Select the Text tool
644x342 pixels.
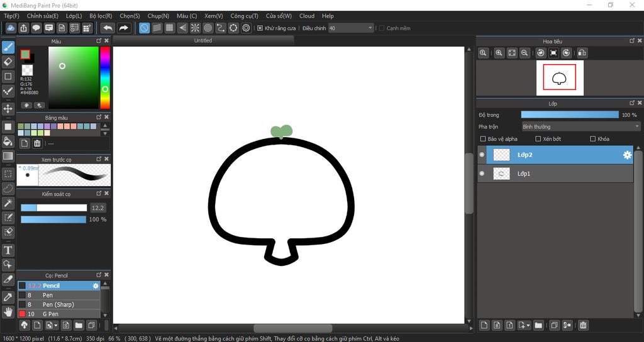point(8,250)
